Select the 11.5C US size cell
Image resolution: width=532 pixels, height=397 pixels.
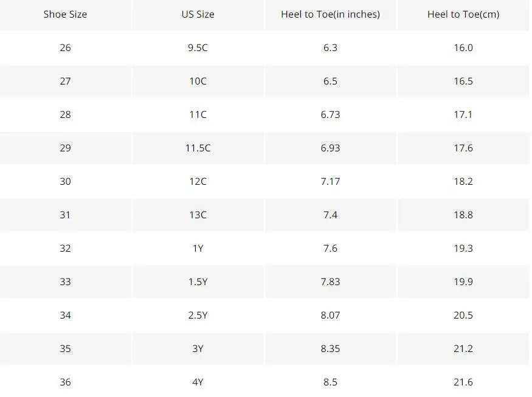click(x=198, y=148)
